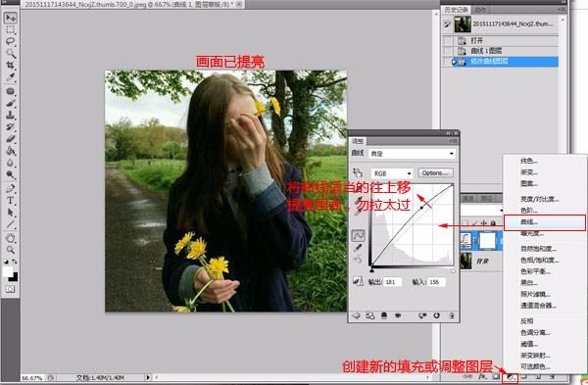Select the Hand tool

[11, 238]
